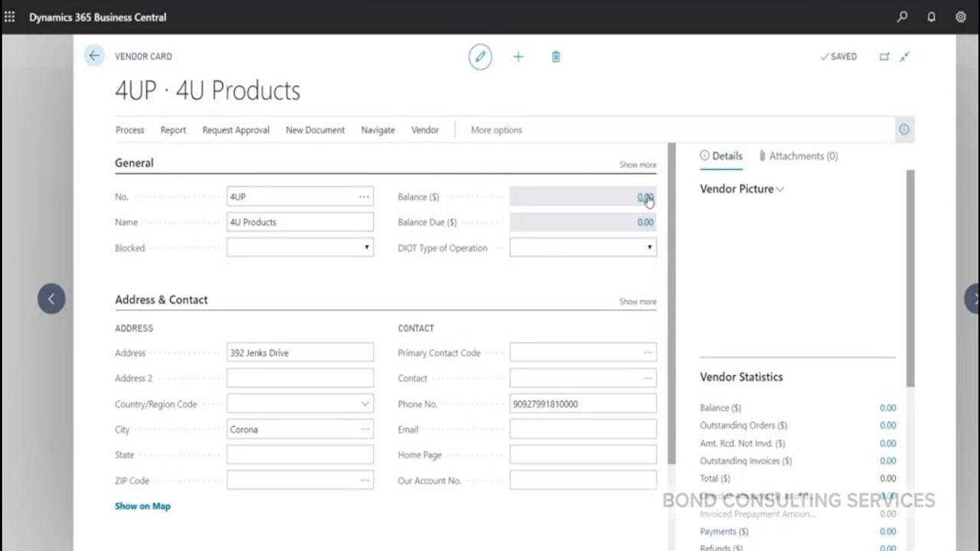Click the FactBox pane vertical scrollbar

coord(910,279)
